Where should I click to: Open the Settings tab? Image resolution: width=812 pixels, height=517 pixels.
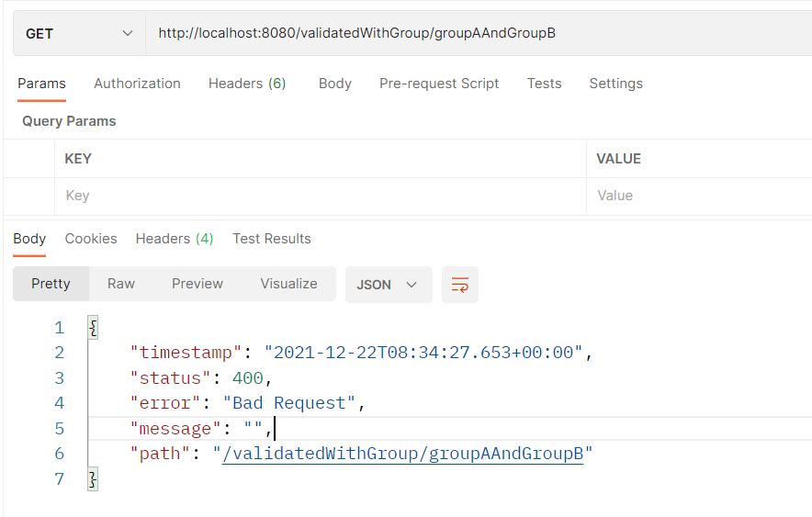point(615,84)
